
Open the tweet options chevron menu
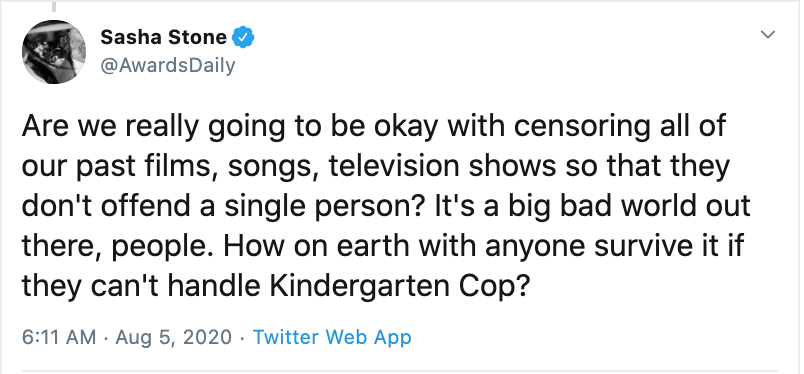(767, 35)
